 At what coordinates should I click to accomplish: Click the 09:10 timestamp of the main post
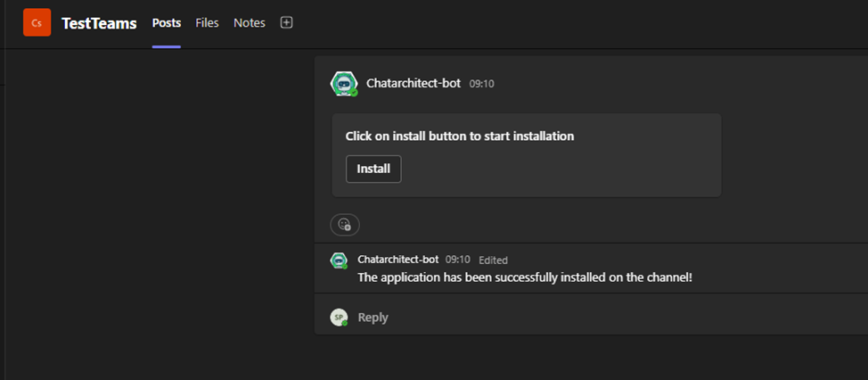481,84
